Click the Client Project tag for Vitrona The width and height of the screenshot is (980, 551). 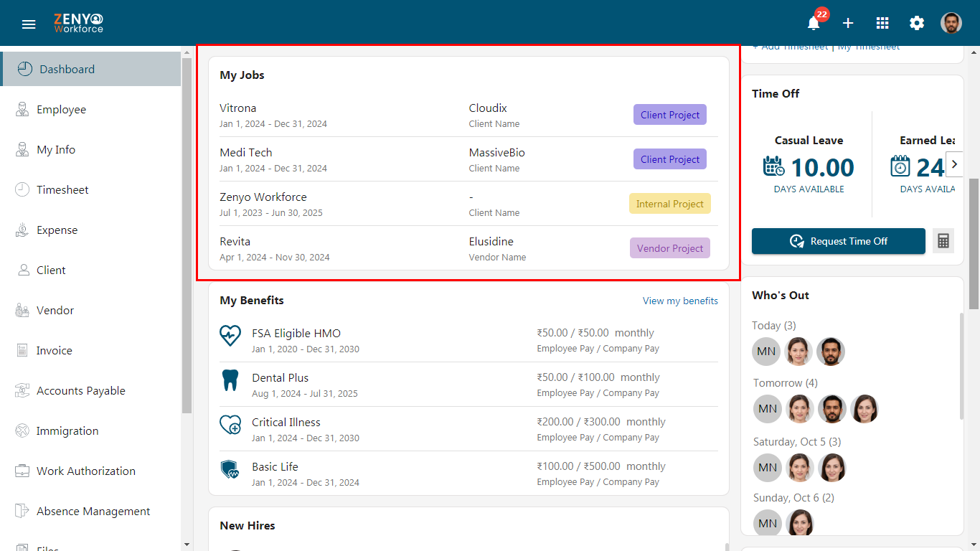coord(670,115)
